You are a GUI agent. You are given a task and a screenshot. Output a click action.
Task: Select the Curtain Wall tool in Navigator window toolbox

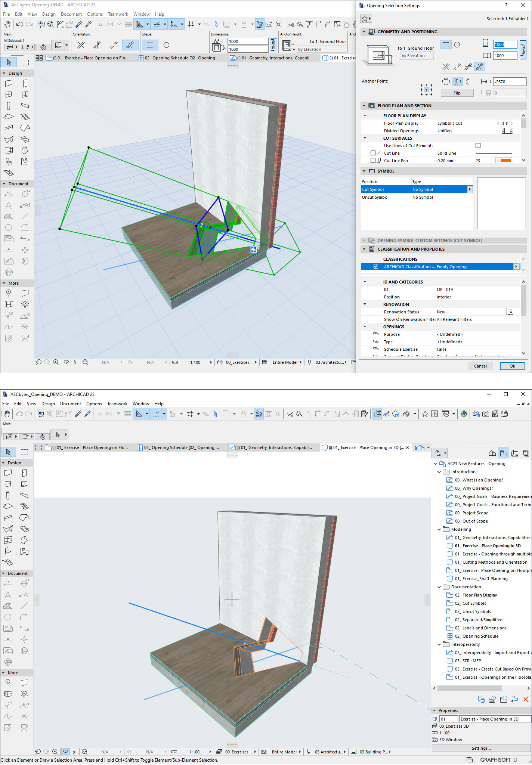8,540
